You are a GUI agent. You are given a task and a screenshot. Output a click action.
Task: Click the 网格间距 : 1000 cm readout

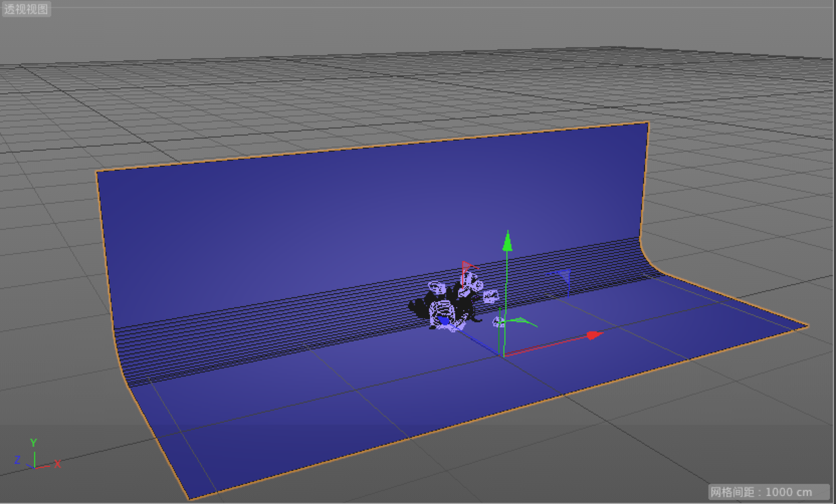(769, 492)
